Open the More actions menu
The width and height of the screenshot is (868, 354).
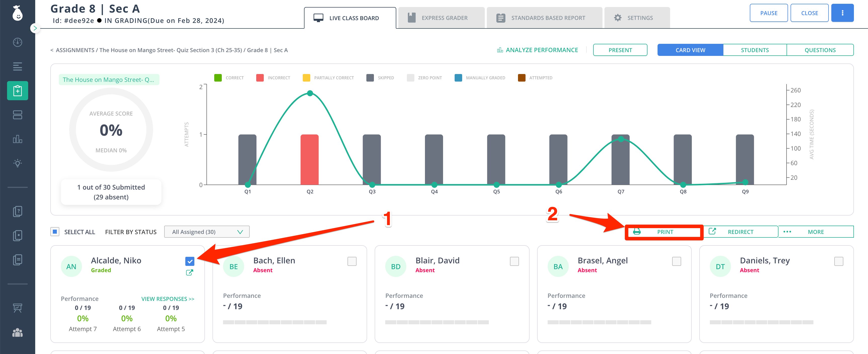[816, 232]
